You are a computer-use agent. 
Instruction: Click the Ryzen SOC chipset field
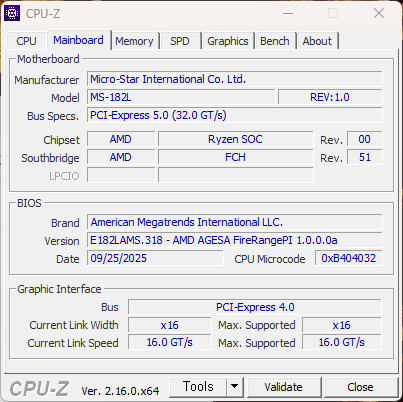coord(236,139)
